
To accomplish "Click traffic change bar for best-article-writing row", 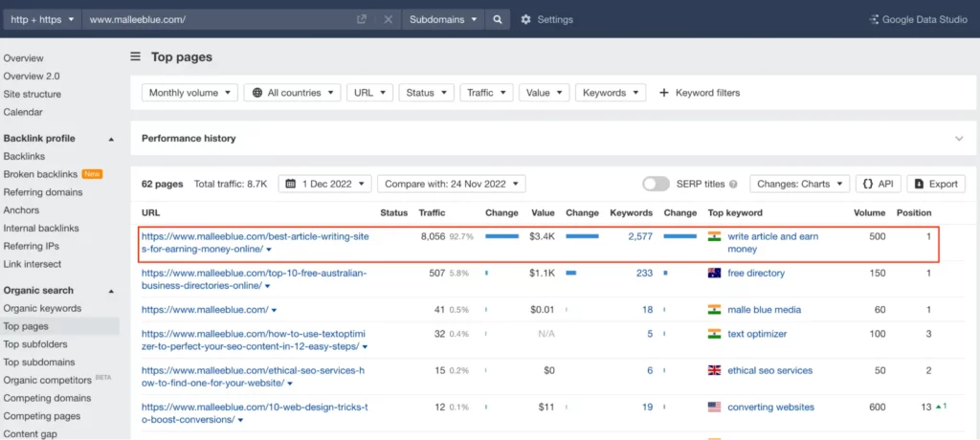I will 501,236.
